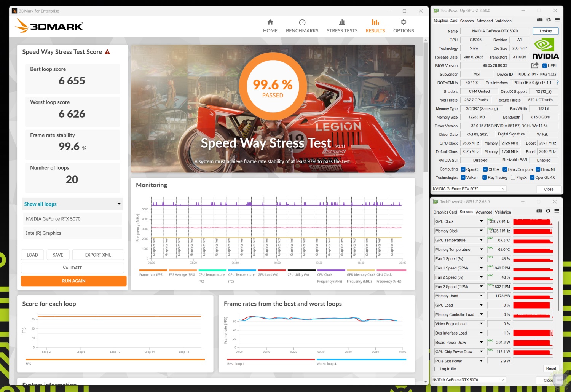Open the GPU Temperature sensor dropdown

point(481,240)
